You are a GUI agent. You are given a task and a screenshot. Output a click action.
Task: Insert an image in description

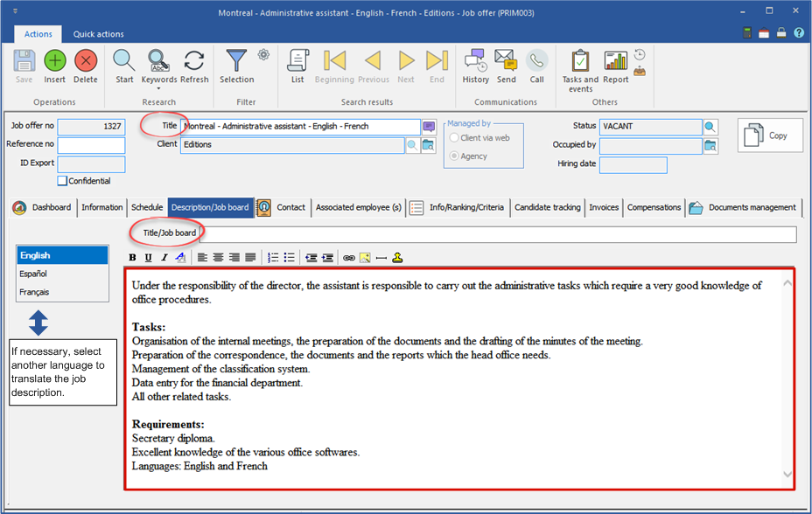(365, 258)
